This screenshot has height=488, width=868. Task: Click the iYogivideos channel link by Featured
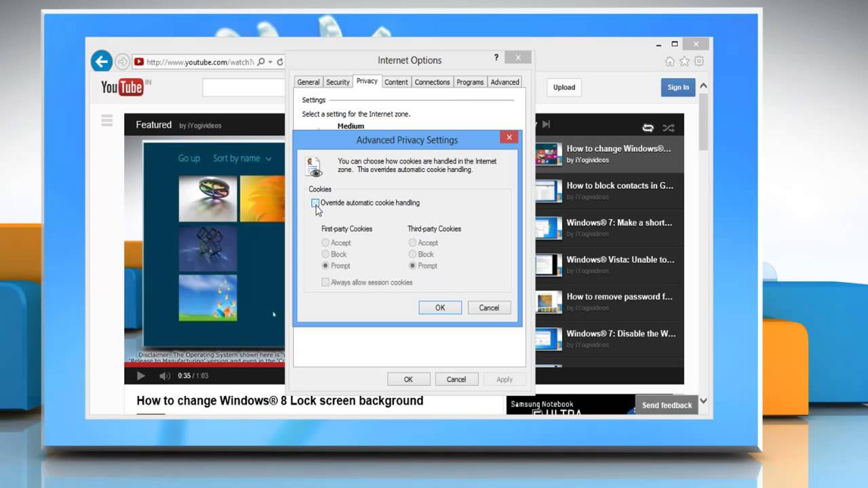pos(200,125)
